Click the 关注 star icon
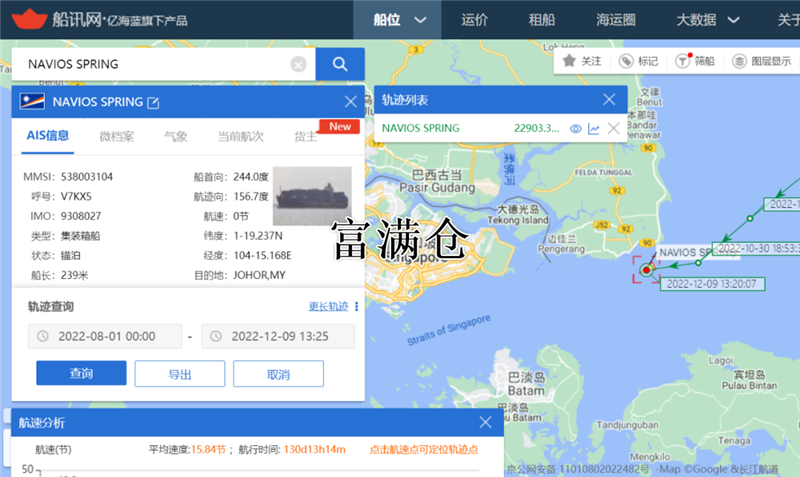Viewport: 800px width, 477px height. 569,61
